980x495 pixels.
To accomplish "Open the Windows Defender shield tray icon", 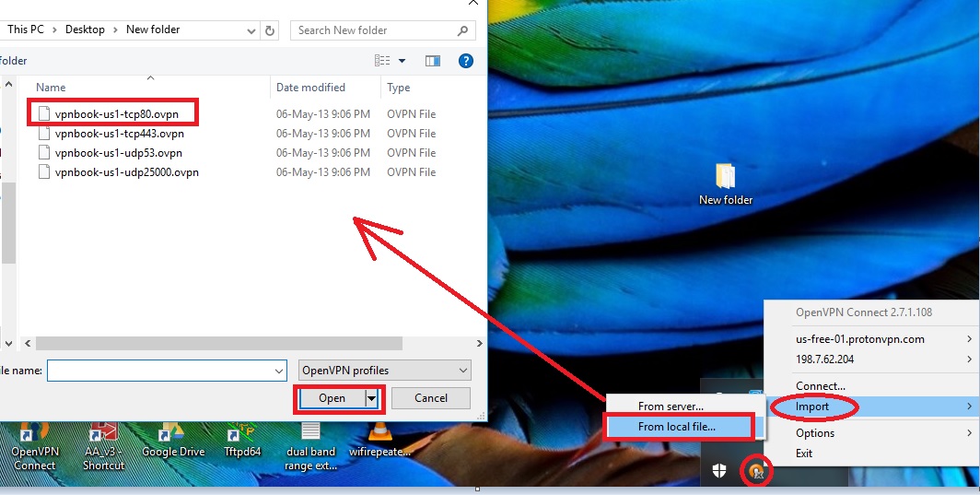I will tap(719, 471).
